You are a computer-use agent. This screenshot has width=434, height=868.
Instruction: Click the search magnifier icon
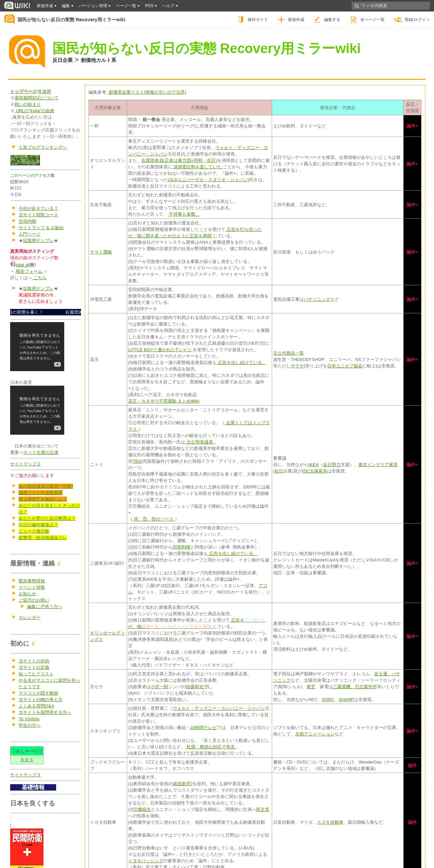click(x=356, y=6)
